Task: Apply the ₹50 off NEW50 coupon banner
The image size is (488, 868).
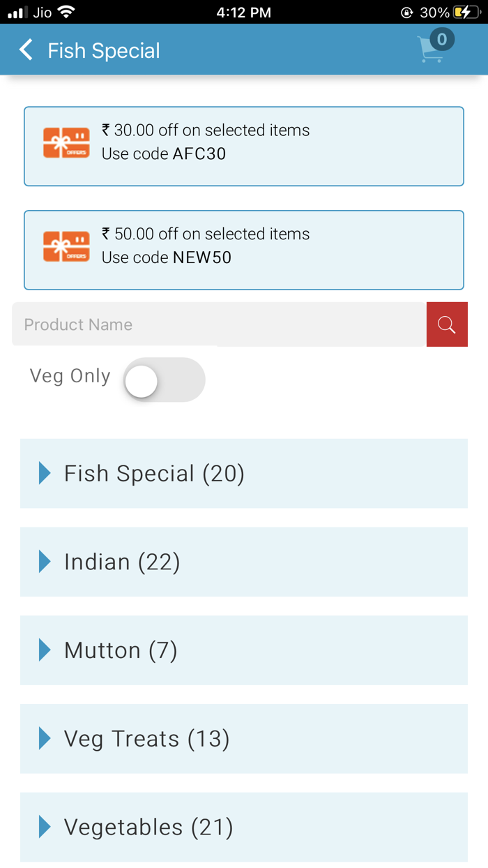Action: coord(244,249)
